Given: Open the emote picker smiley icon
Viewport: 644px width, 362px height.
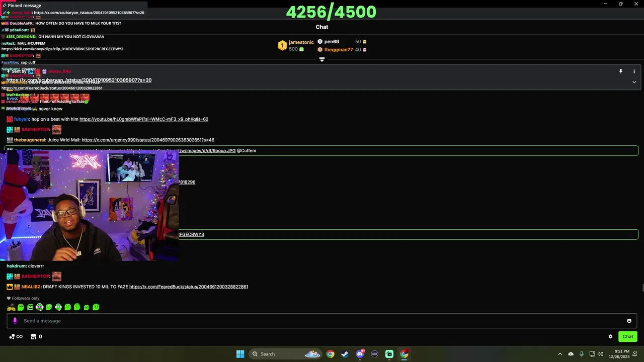Looking at the screenshot, I should tap(629, 321).
